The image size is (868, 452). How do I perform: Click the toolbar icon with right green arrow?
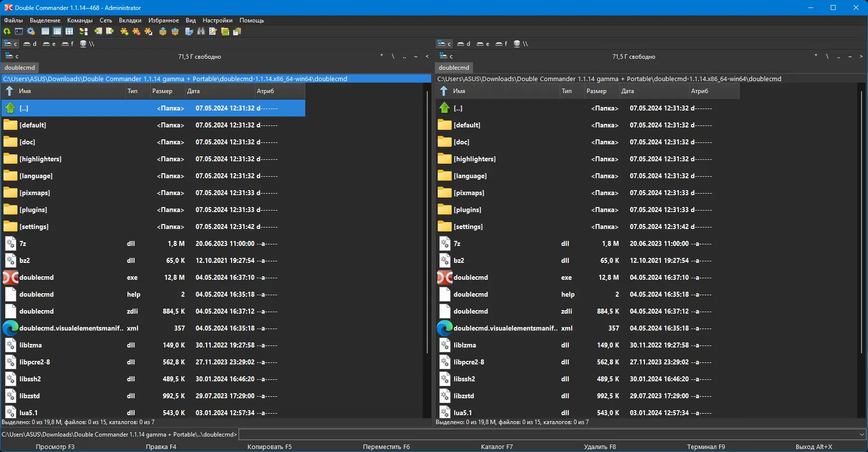tap(110, 31)
